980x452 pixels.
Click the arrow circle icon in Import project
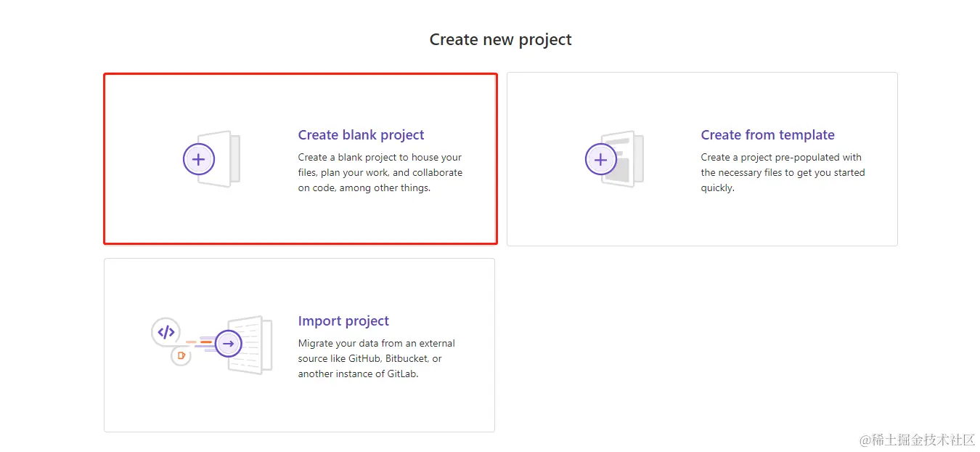point(228,344)
